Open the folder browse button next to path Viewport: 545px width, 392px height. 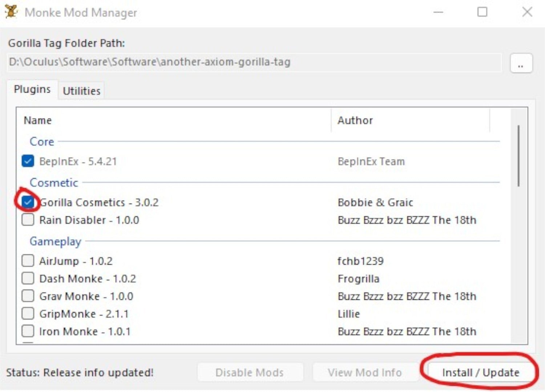[x=521, y=63]
